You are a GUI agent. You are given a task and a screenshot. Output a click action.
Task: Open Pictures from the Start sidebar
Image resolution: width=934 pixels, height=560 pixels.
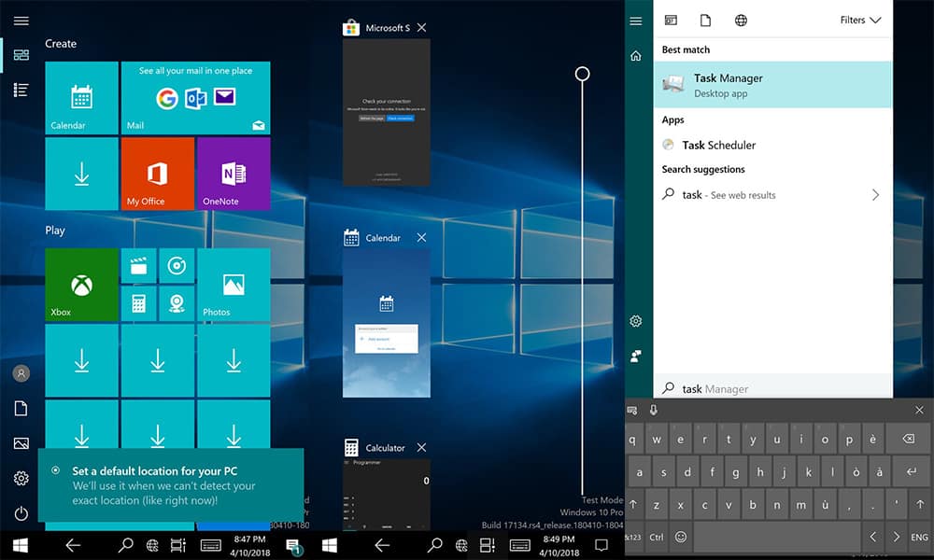tap(21, 442)
